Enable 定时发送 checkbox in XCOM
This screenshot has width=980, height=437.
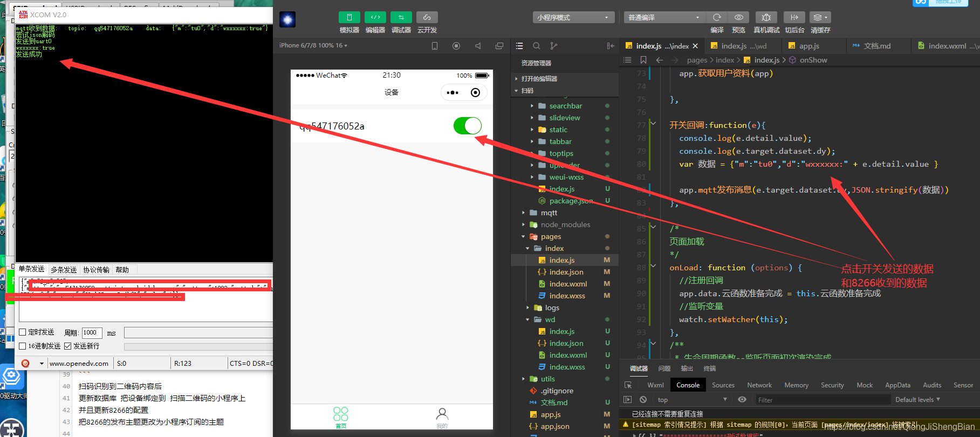tap(23, 332)
